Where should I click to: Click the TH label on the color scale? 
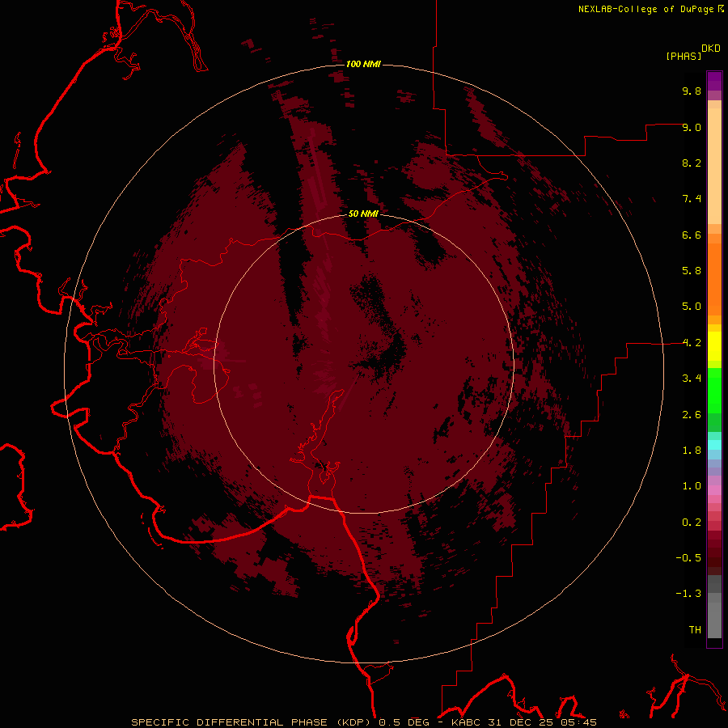click(x=695, y=630)
